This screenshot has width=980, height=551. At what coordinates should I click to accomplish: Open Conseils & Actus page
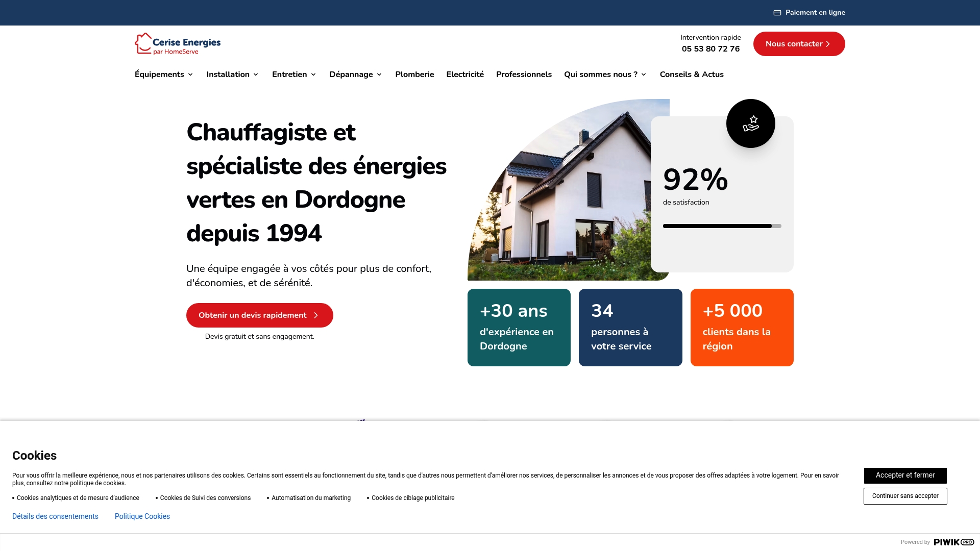[x=692, y=74]
